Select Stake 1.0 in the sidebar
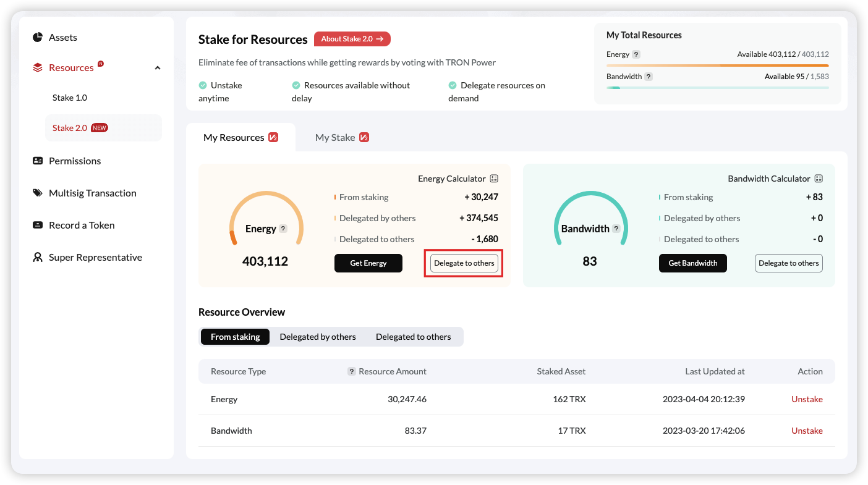Viewport: 868px width, 485px height. click(70, 98)
